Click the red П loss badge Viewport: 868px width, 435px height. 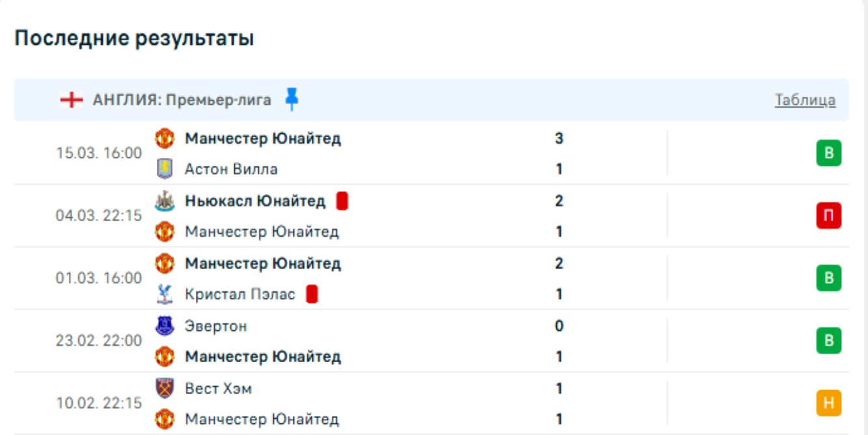[828, 216]
